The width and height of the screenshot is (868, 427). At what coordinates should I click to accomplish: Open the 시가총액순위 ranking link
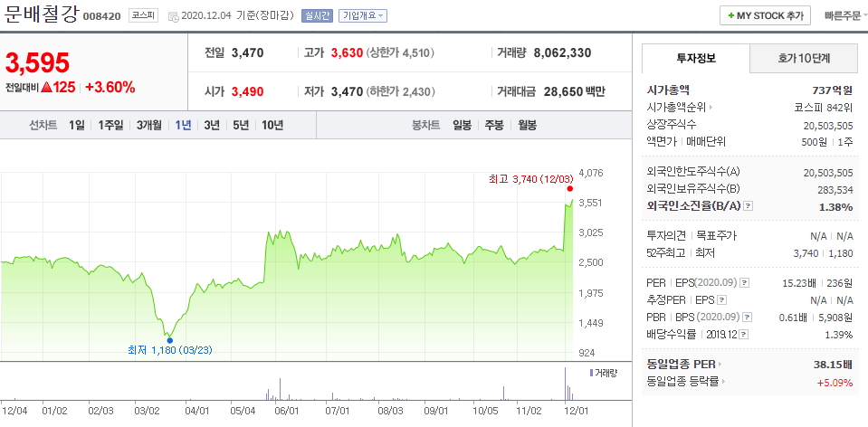(679, 108)
